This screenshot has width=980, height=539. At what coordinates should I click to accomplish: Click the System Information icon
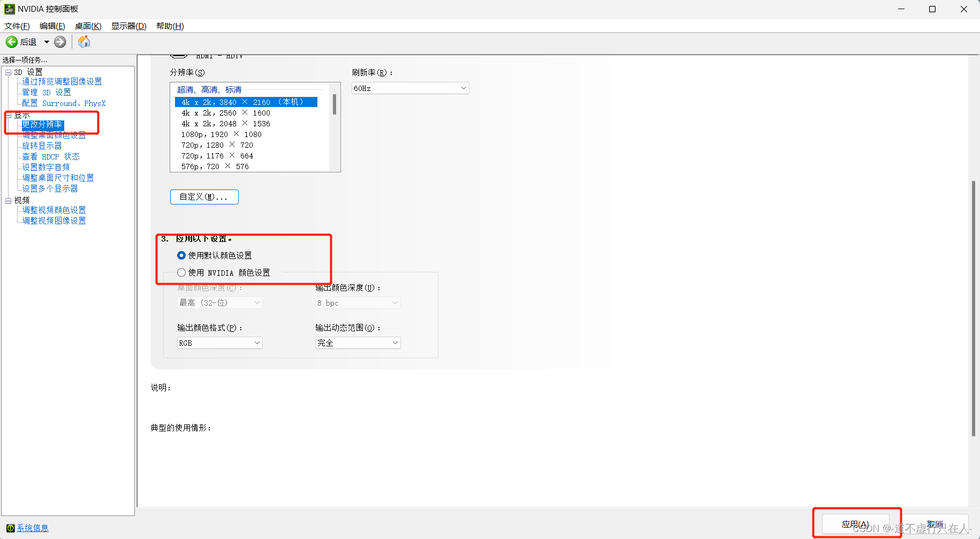coord(10,528)
